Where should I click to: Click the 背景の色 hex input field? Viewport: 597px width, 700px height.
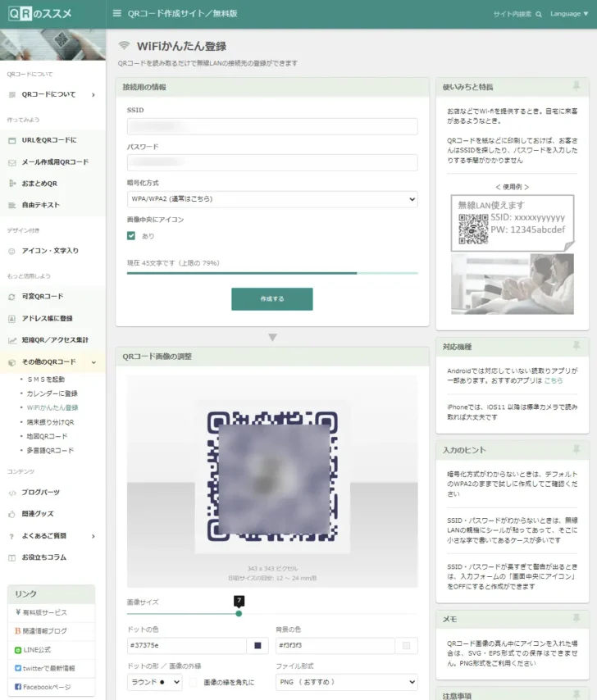335,646
